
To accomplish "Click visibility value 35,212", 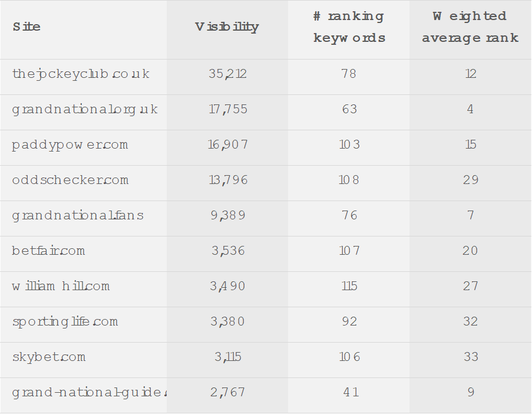I will (227, 74).
